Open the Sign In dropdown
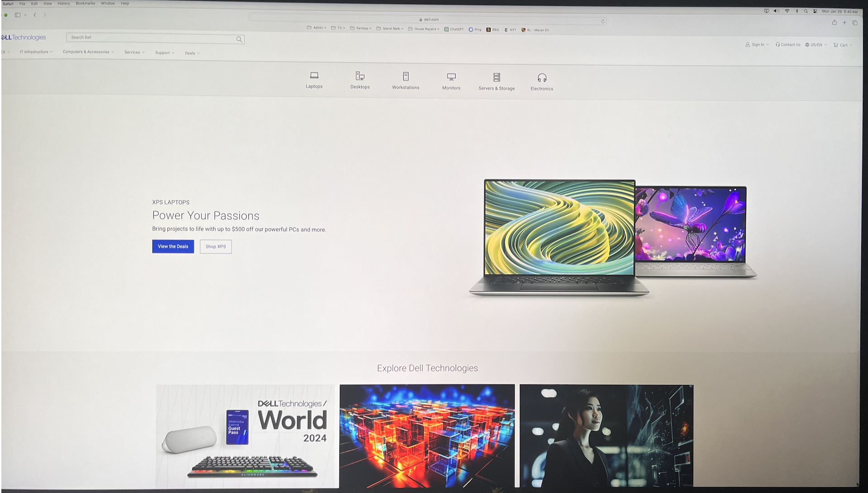Screen dimensions: 868x493 click(757, 45)
